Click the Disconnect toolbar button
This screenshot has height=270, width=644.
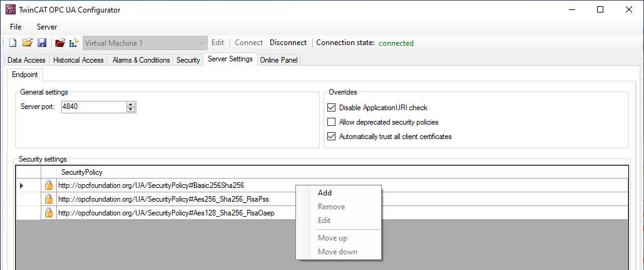click(x=289, y=43)
